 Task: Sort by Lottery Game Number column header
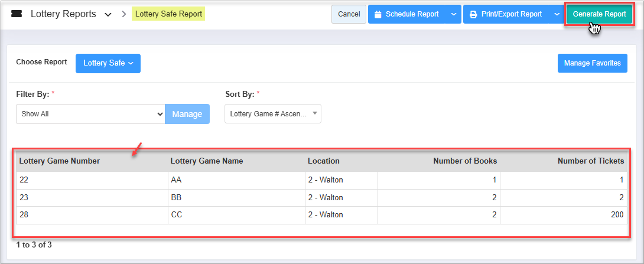(x=60, y=161)
